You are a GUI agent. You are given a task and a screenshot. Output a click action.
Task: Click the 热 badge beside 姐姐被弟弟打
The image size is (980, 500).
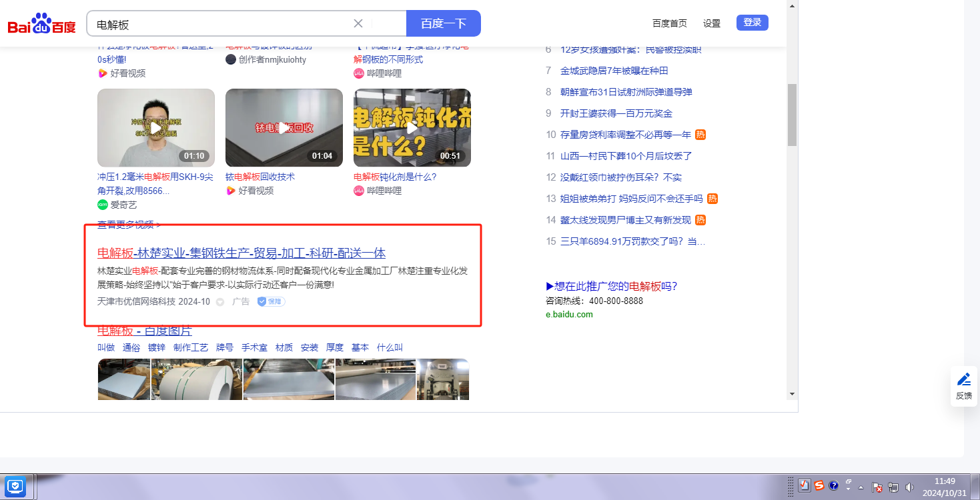pyautogui.click(x=712, y=199)
